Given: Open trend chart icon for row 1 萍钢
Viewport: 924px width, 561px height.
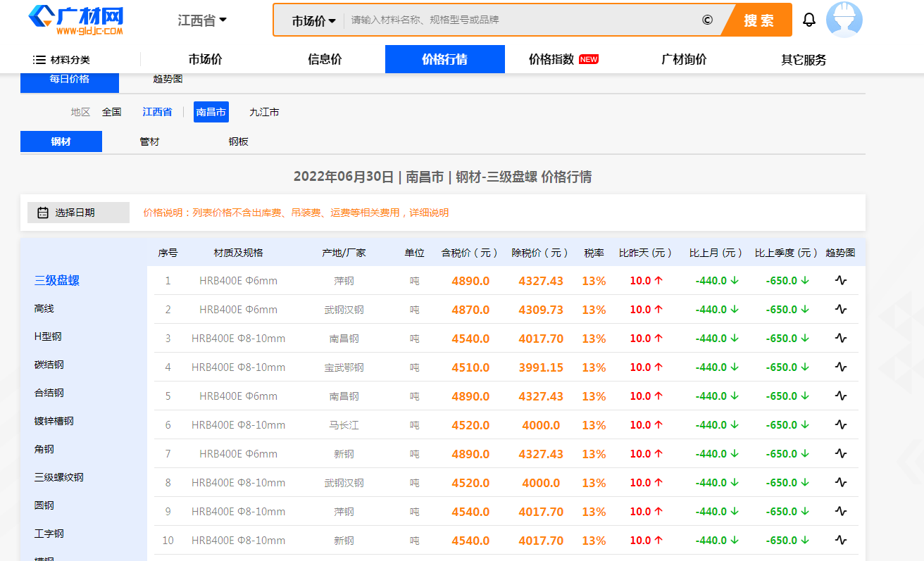Looking at the screenshot, I should click(x=841, y=280).
